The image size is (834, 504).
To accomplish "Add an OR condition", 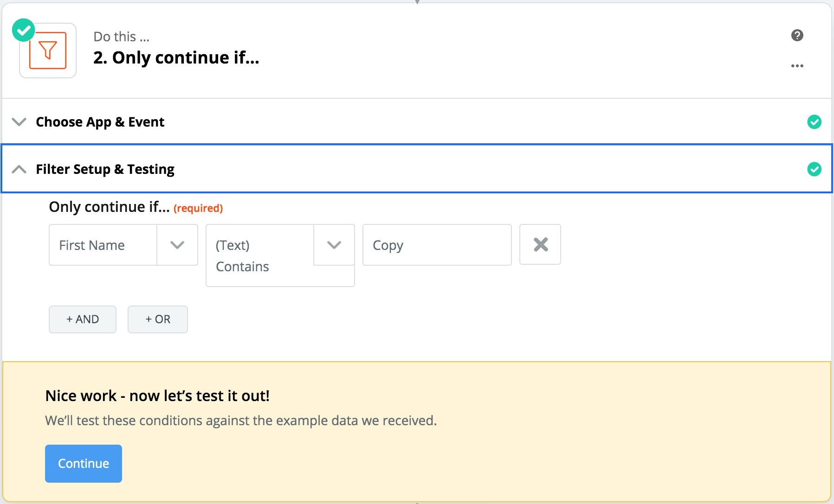I will 158,319.
